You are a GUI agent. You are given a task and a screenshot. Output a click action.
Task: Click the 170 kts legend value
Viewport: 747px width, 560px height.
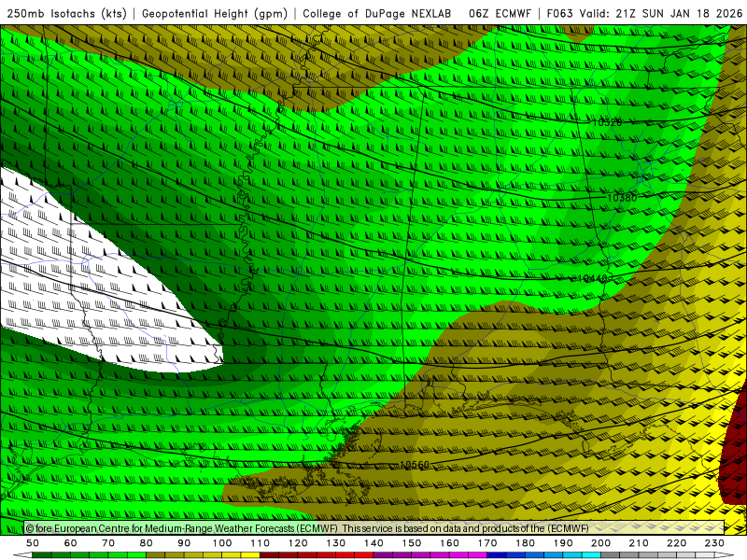click(487, 543)
